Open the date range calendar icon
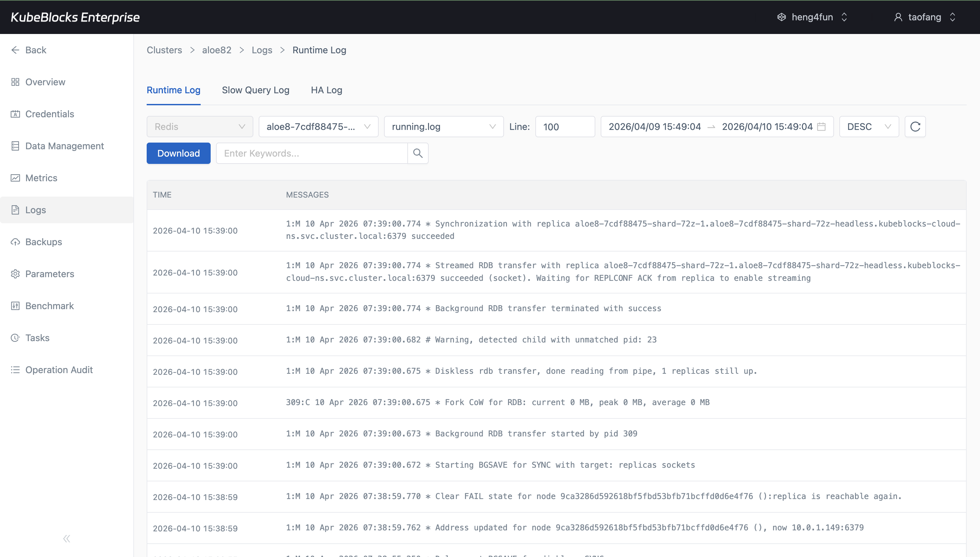The width and height of the screenshot is (980, 557). tap(821, 126)
